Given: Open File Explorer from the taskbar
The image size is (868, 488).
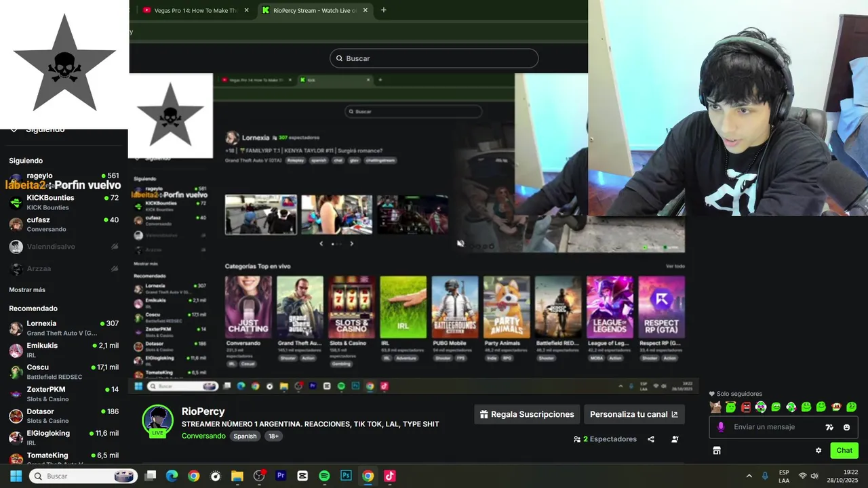Looking at the screenshot, I should pos(237,476).
